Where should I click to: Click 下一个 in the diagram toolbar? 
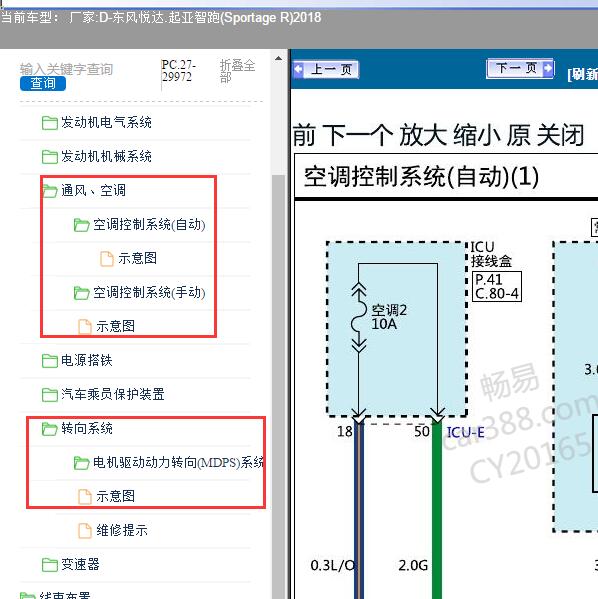point(358,135)
